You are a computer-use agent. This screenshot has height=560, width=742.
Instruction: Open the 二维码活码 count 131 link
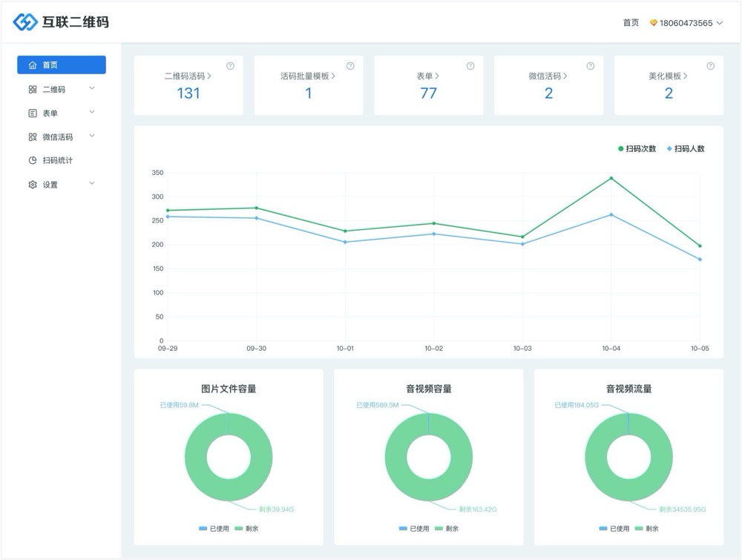[x=188, y=93]
